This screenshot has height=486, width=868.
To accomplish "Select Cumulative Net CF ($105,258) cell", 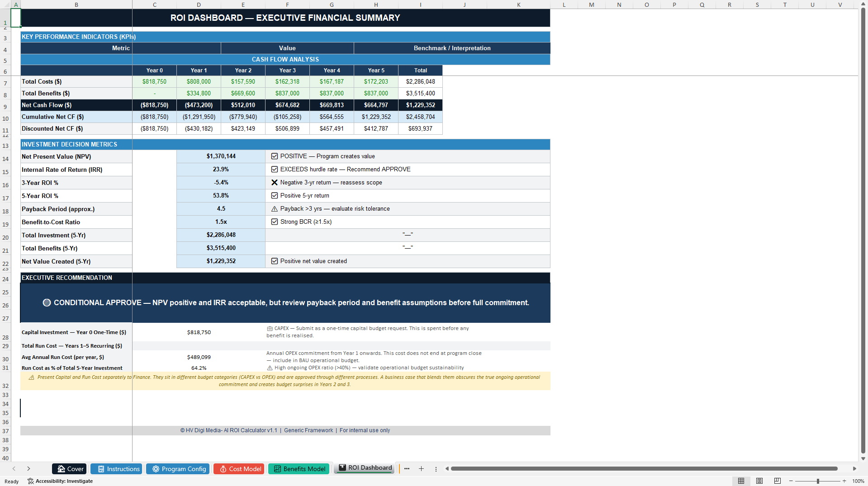I will (x=287, y=117).
